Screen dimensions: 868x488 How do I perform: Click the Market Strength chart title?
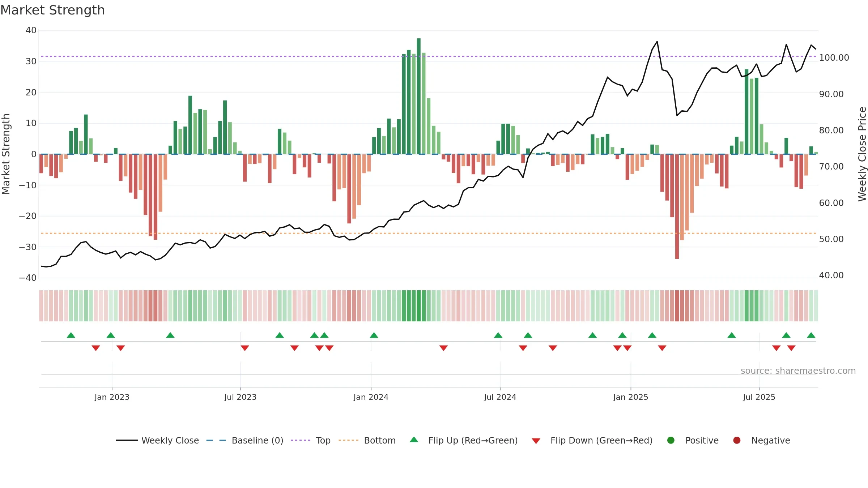[52, 10]
